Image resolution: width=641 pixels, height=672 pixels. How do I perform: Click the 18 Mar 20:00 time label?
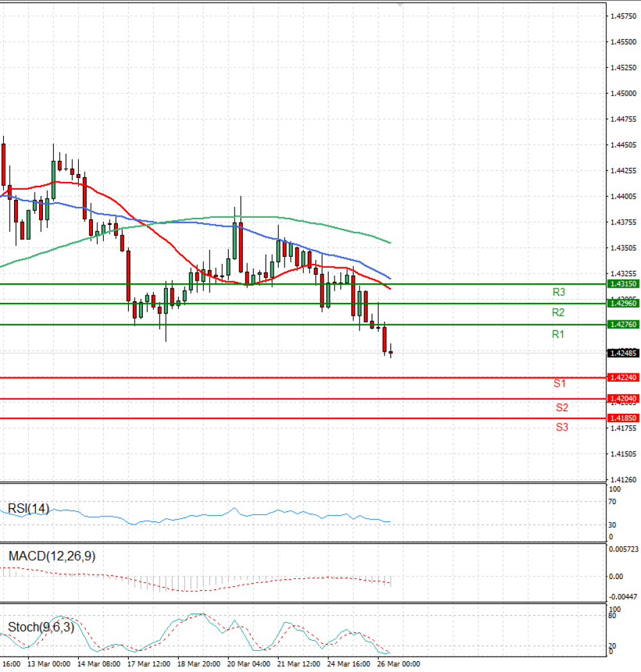[x=199, y=664]
